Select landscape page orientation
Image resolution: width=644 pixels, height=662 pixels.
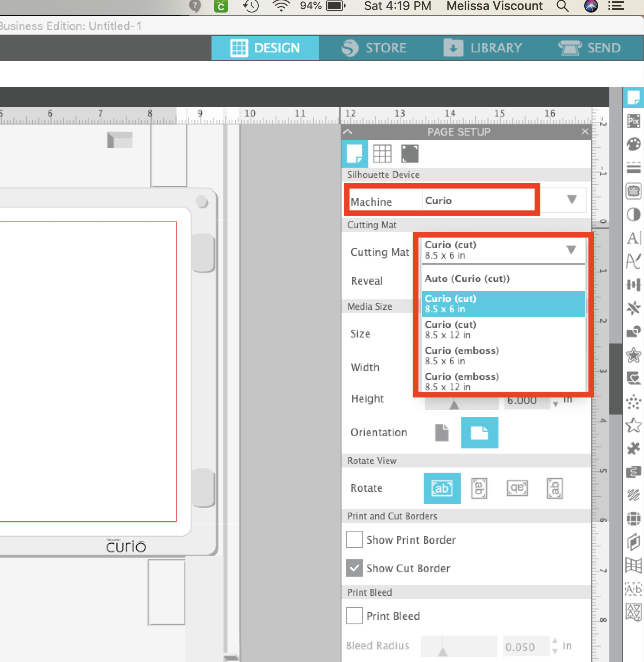(479, 432)
